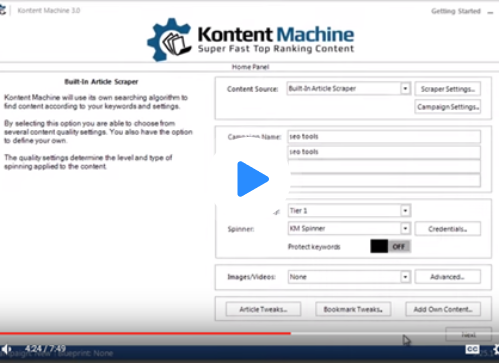The height and width of the screenshot is (364, 501).
Task: Toggle closed captions with the CC icon
Action: pos(472,349)
